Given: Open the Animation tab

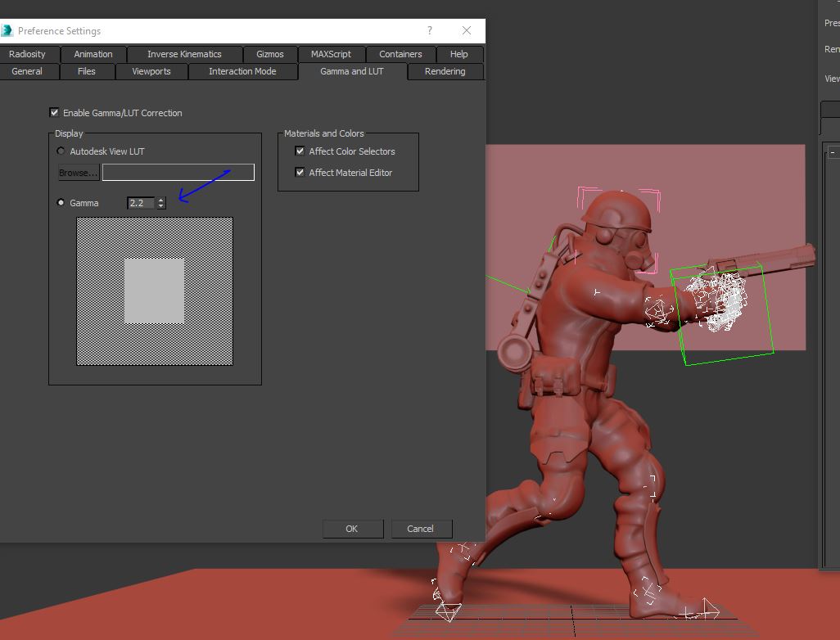Looking at the screenshot, I should pyautogui.click(x=93, y=54).
